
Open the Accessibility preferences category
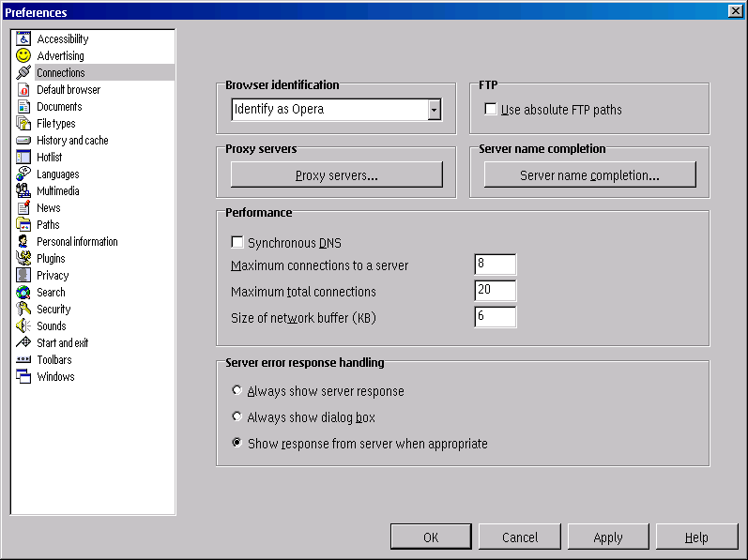[x=63, y=39]
